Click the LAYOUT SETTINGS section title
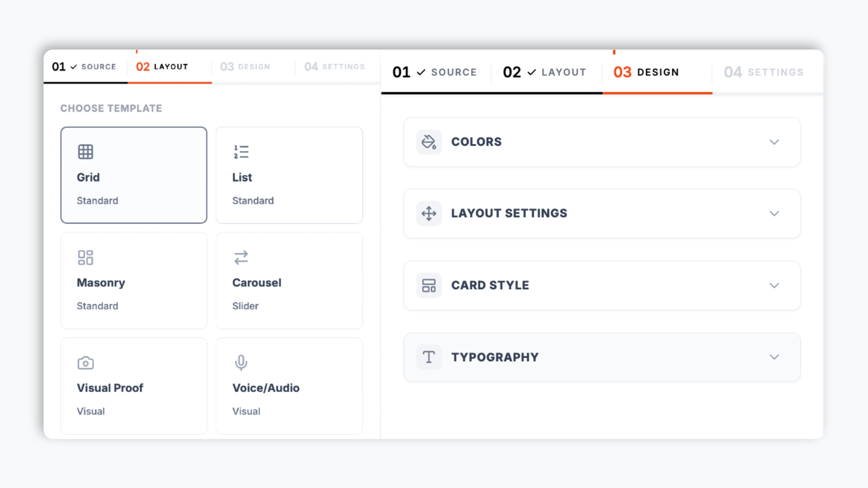Image resolution: width=868 pixels, height=488 pixels. point(509,213)
